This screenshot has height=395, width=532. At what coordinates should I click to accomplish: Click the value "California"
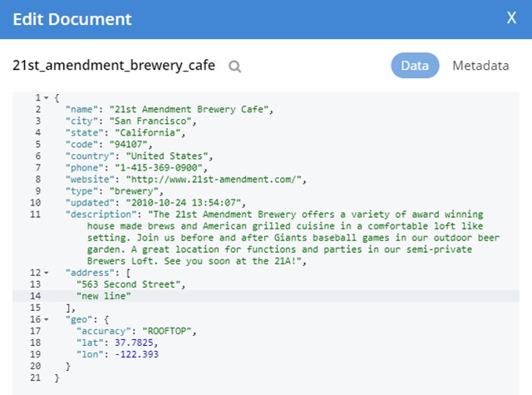pos(148,133)
